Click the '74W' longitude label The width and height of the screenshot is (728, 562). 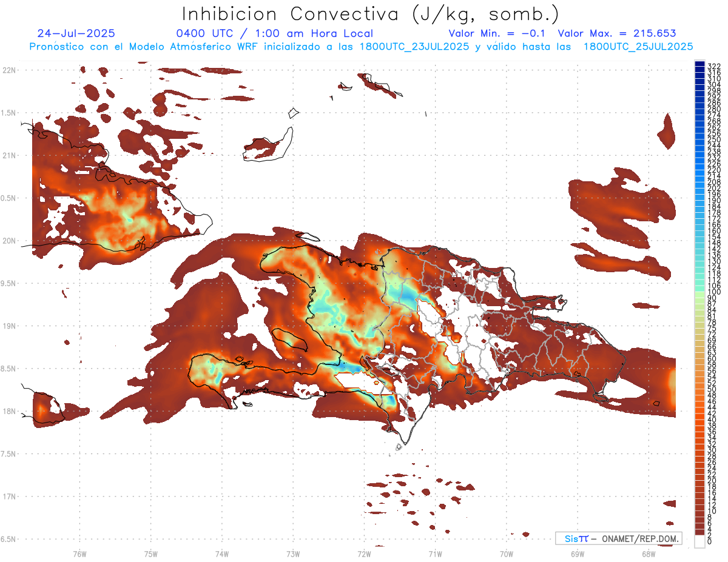(222, 554)
